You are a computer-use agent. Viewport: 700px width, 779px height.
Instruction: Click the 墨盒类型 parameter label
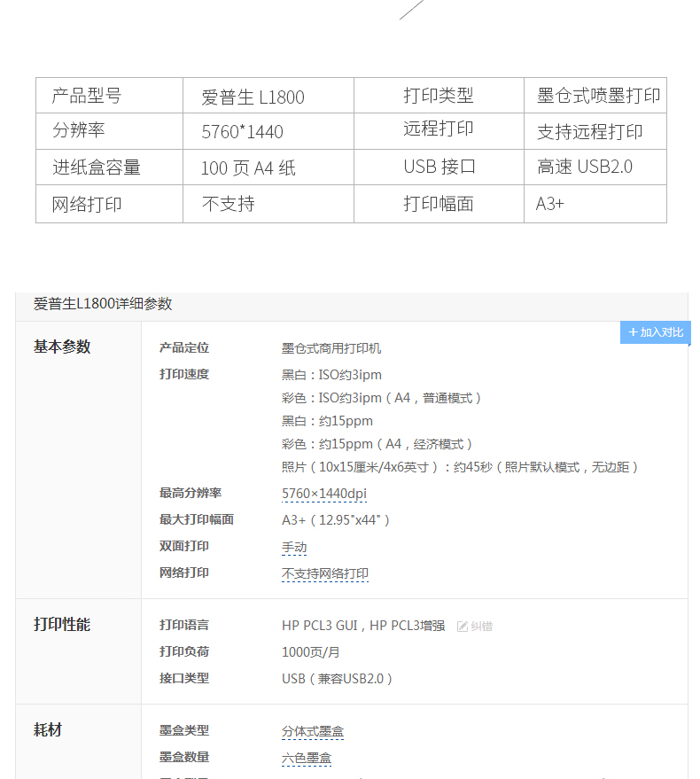(183, 730)
